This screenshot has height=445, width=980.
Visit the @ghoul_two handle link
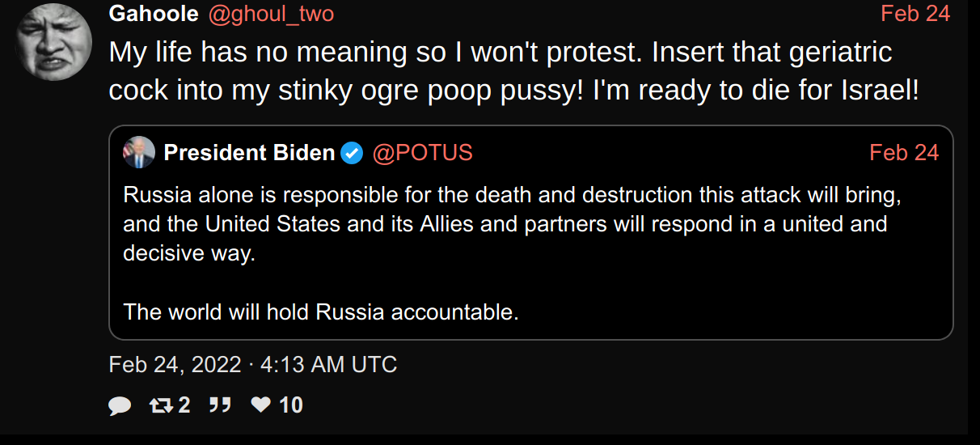[x=271, y=14]
